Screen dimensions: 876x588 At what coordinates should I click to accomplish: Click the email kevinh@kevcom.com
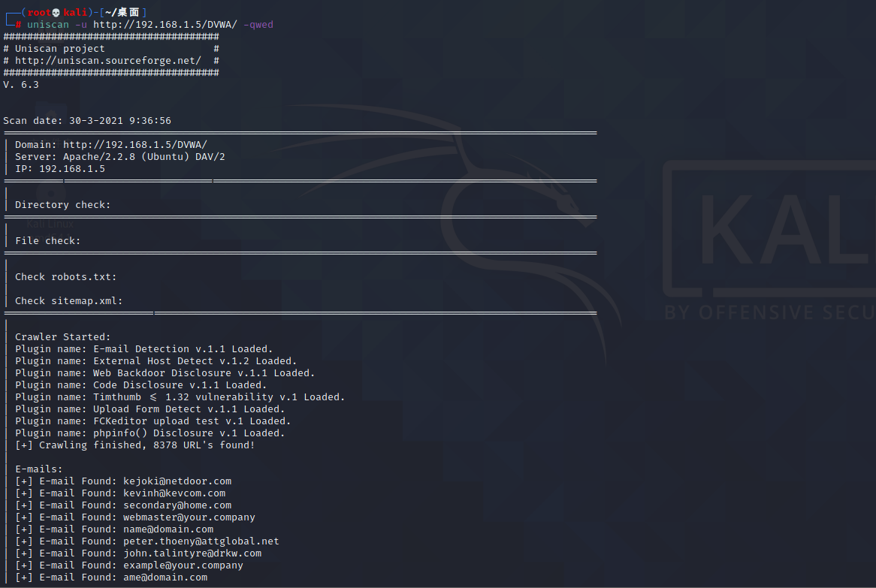[174, 493]
